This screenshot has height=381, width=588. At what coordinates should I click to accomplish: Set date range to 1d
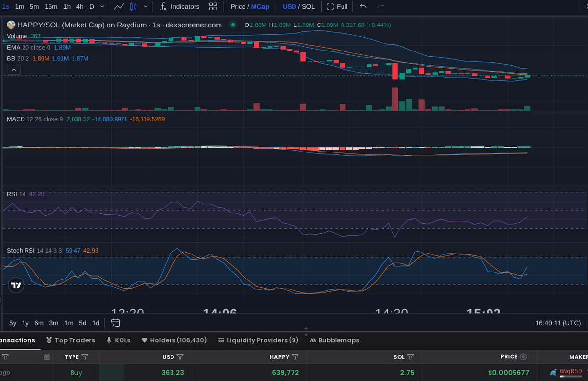click(96, 323)
